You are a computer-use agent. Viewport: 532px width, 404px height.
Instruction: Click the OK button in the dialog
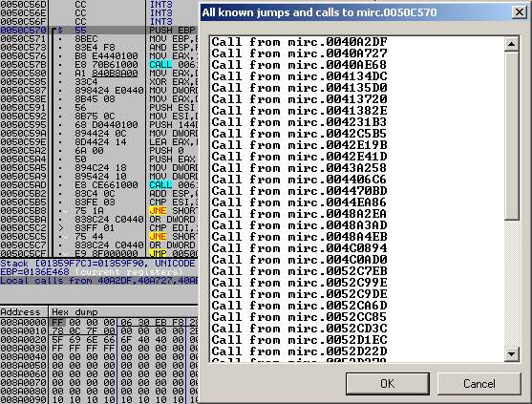[388, 384]
